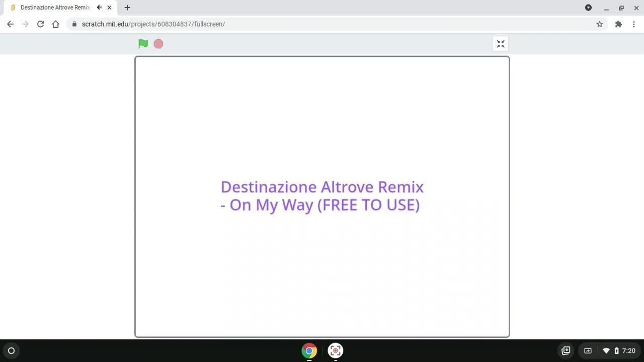Click the Wi-Fi status icon
Image resolution: width=644 pixels, height=362 pixels.
click(606, 351)
